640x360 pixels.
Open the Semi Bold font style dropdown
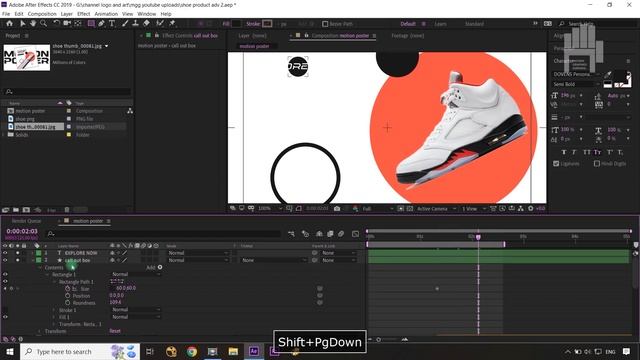coord(576,84)
